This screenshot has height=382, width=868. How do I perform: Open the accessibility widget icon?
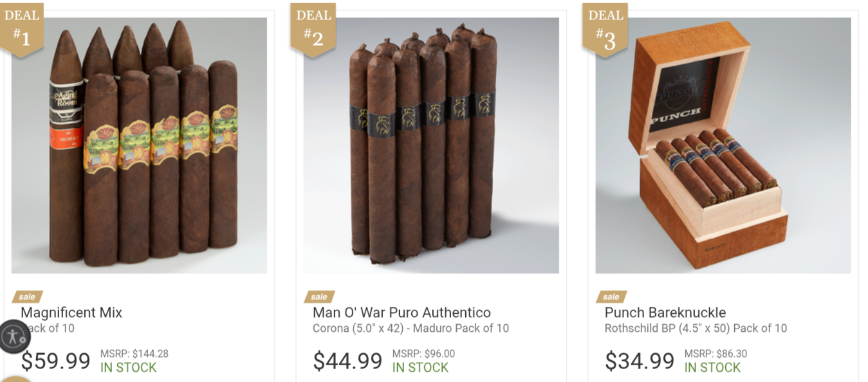tap(14, 336)
